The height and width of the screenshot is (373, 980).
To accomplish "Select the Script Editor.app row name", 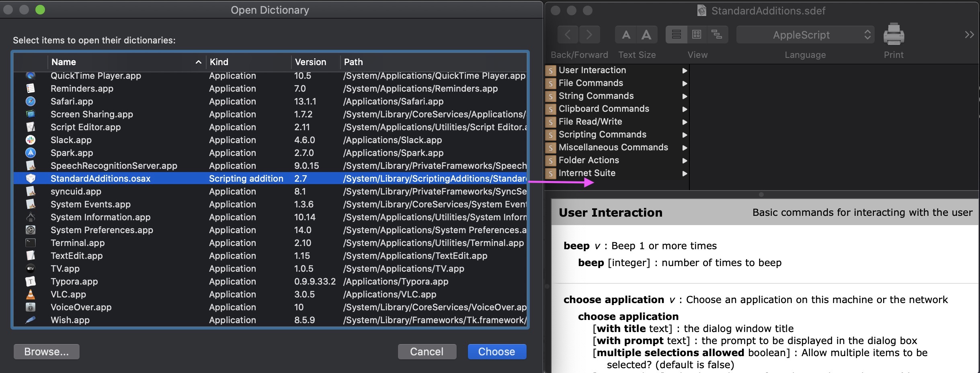I will 86,127.
